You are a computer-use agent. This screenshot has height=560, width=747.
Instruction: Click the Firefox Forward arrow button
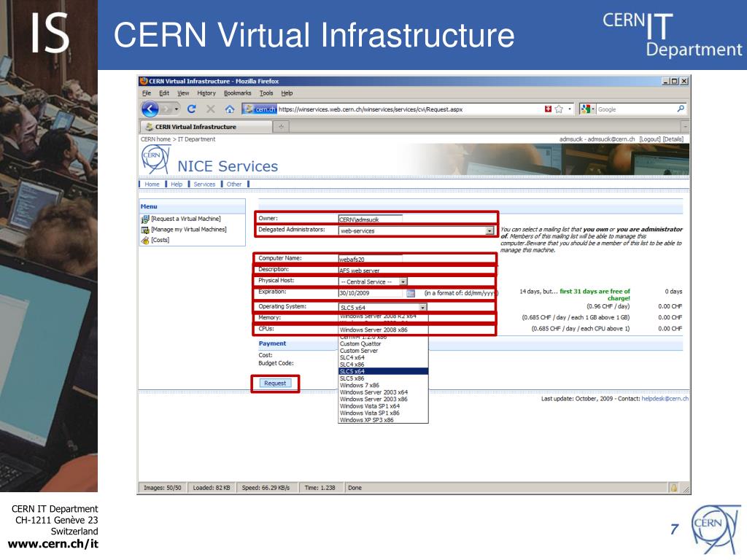coord(166,109)
